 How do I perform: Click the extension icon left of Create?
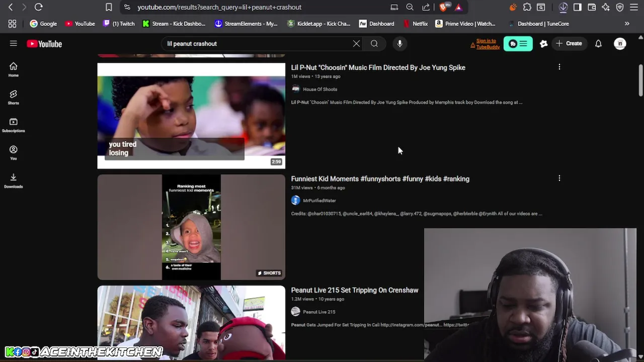pos(543,44)
